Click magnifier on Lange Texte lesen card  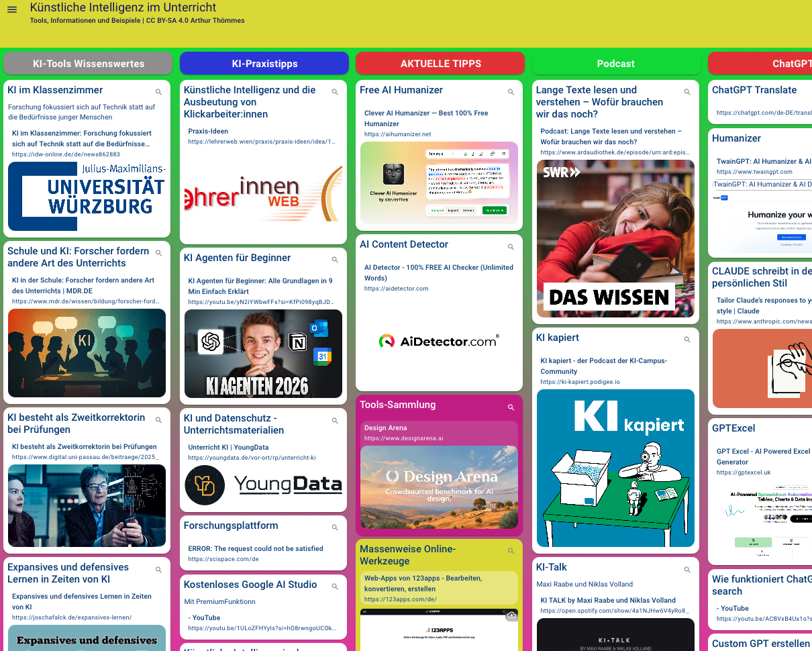point(687,92)
